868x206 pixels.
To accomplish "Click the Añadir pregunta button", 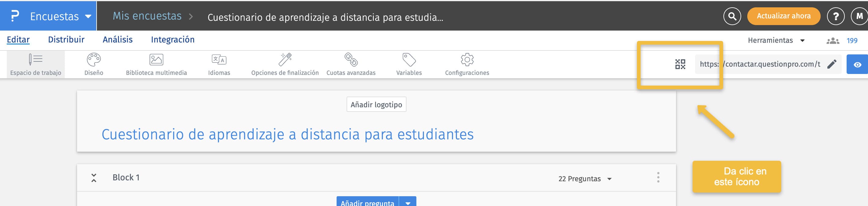I will [367, 202].
